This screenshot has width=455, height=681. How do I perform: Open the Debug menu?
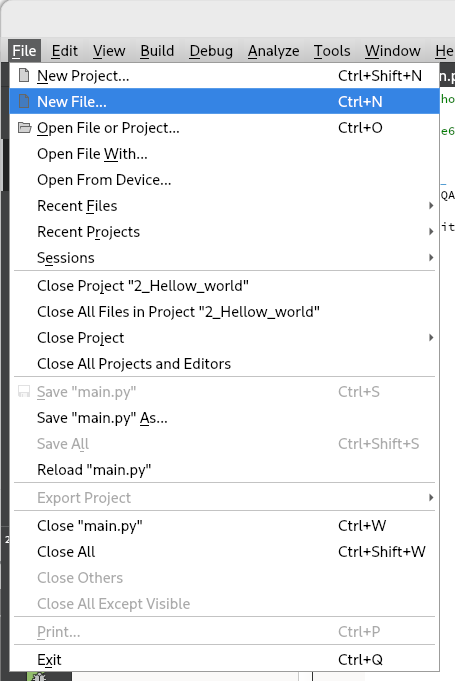coord(211,51)
